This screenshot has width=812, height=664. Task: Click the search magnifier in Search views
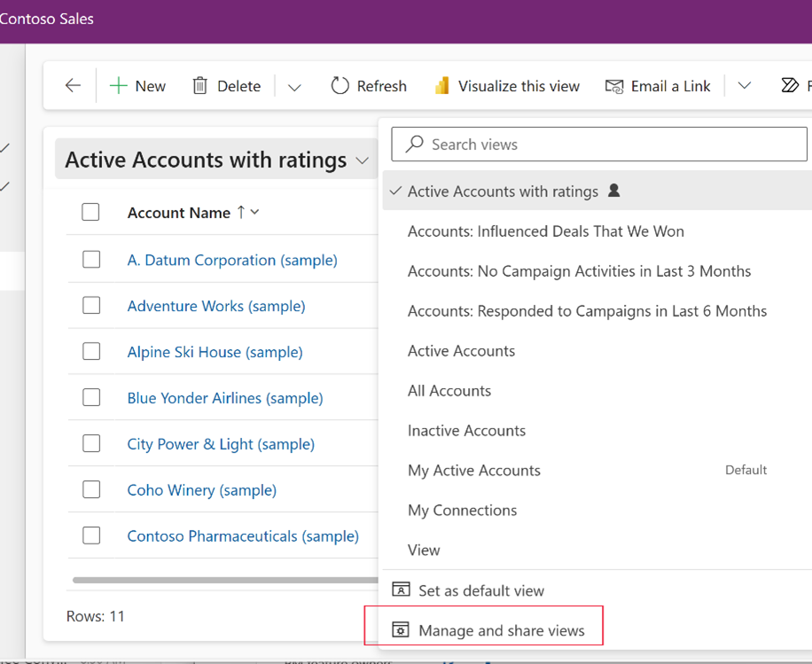point(413,144)
